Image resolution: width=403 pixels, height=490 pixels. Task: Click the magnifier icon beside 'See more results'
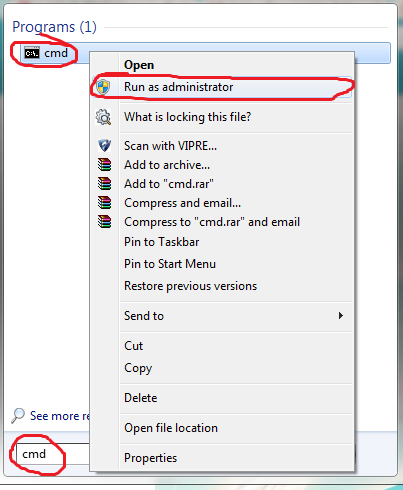pos(18,416)
